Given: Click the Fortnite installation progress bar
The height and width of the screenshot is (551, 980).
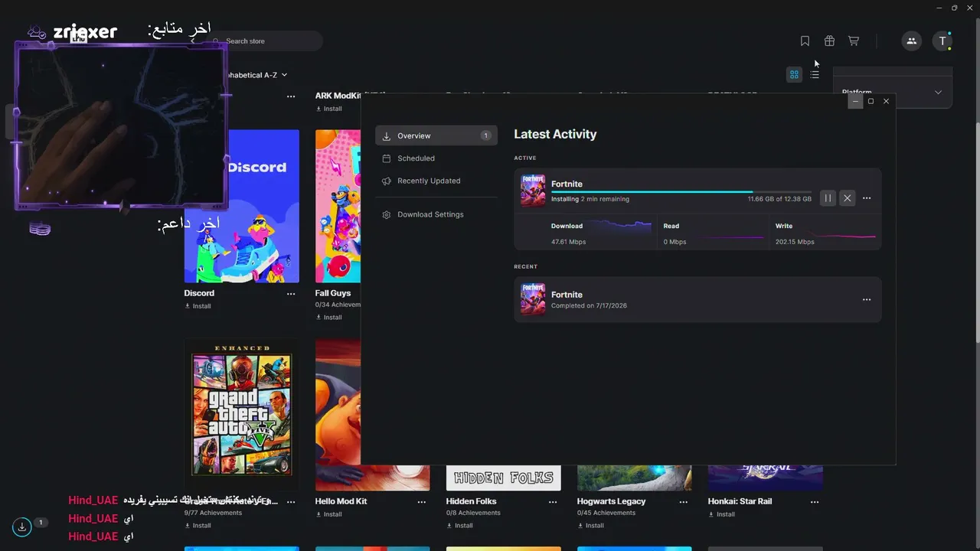Looking at the screenshot, I should tap(681, 192).
